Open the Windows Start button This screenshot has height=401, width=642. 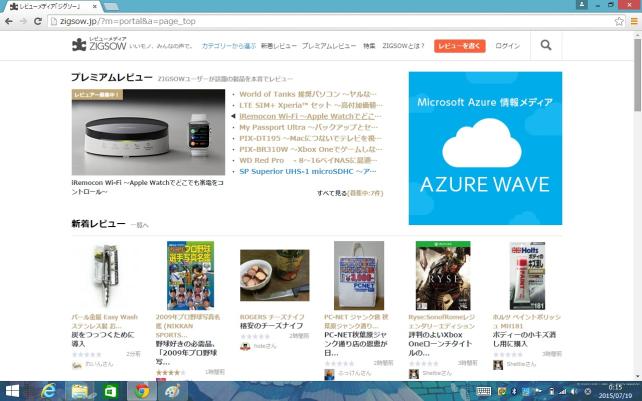coord(12,392)
